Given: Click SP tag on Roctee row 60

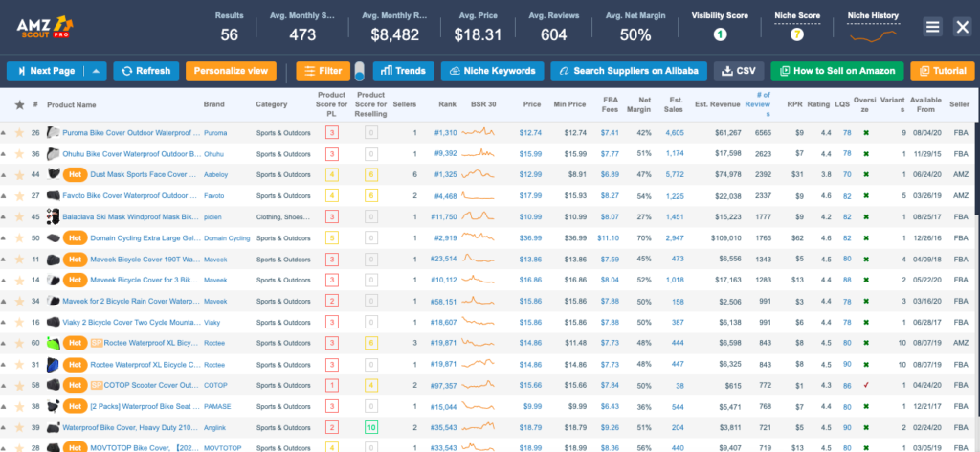Looking at the screenshot, I should [x=97, y=343].
